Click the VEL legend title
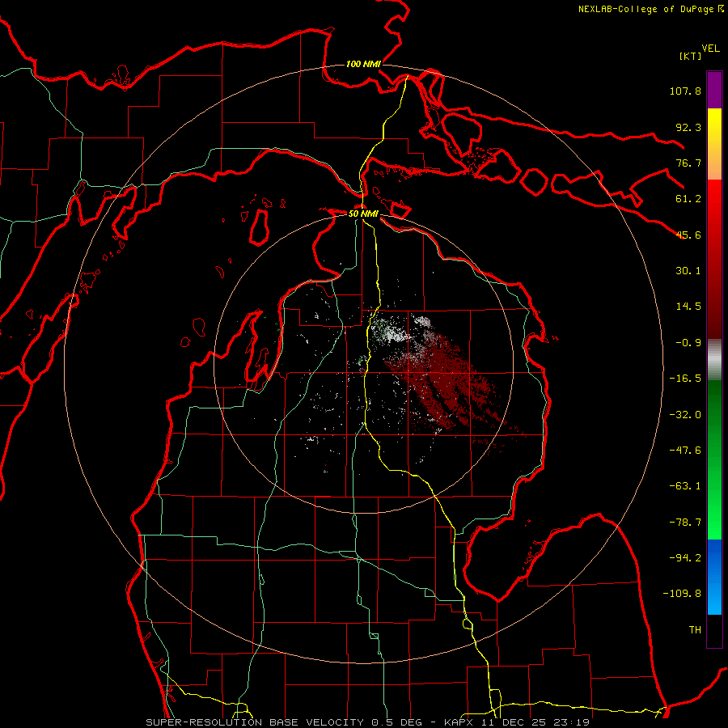The height and width of the screenshot is (728, 728). pos(710,49)
